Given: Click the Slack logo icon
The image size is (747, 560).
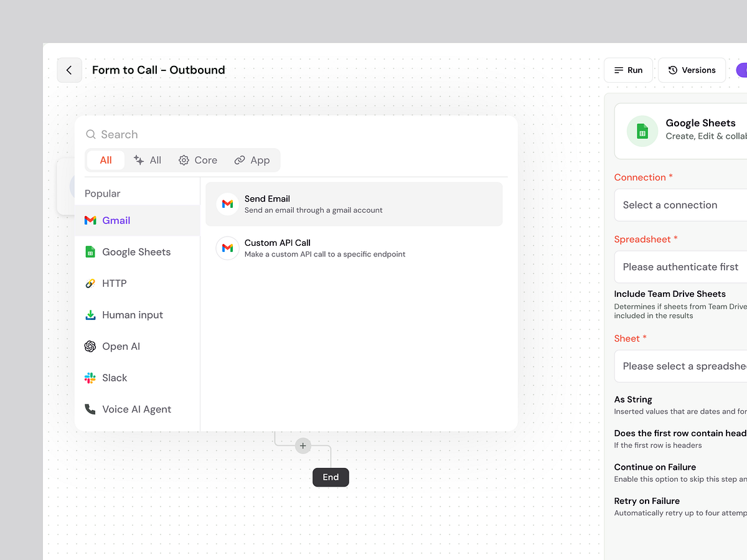Looking at the screenshot, I should tap(90, 378).
